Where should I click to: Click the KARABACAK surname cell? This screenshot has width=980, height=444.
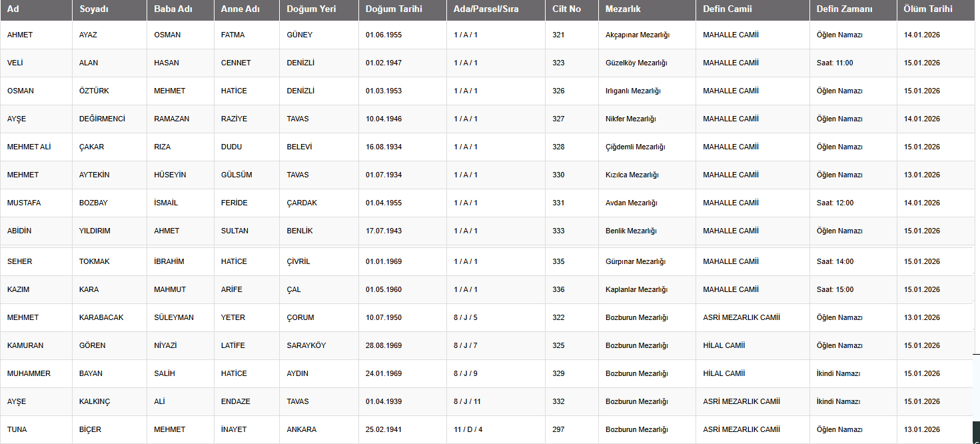(x=101, y=317)
